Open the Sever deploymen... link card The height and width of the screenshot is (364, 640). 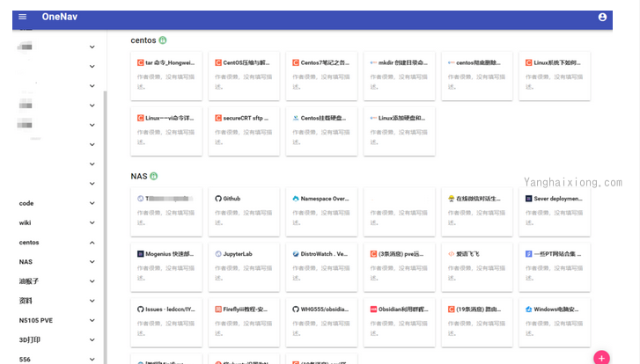click(x=555, y=212)
